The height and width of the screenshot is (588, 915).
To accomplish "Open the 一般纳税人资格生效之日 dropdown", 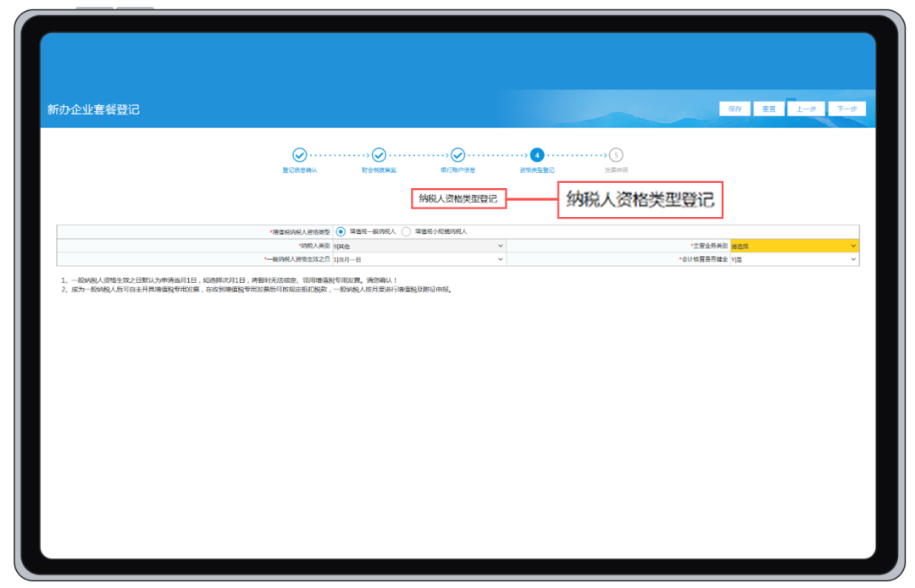I will pyautogui.click(x=419, y=259).
